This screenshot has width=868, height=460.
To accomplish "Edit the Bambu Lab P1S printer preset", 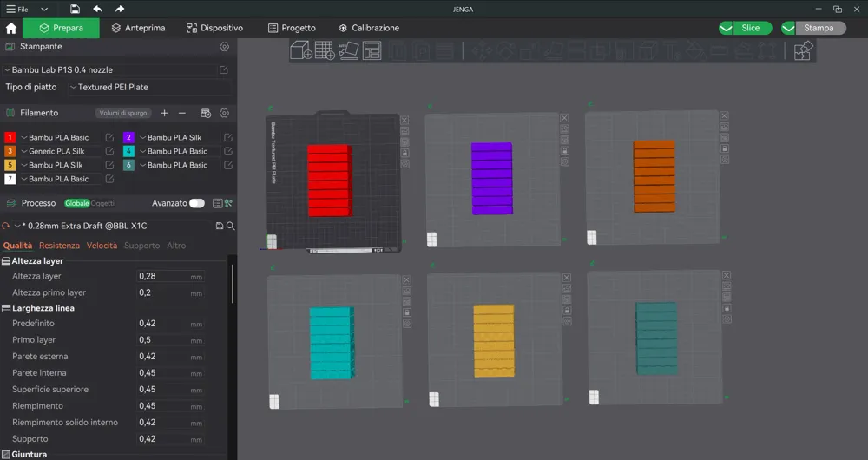I will [x=224, y=69].
